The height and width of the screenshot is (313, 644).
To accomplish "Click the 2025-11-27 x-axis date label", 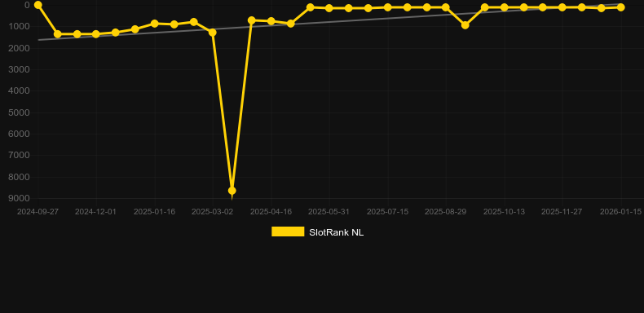I will tap(562, 212).
